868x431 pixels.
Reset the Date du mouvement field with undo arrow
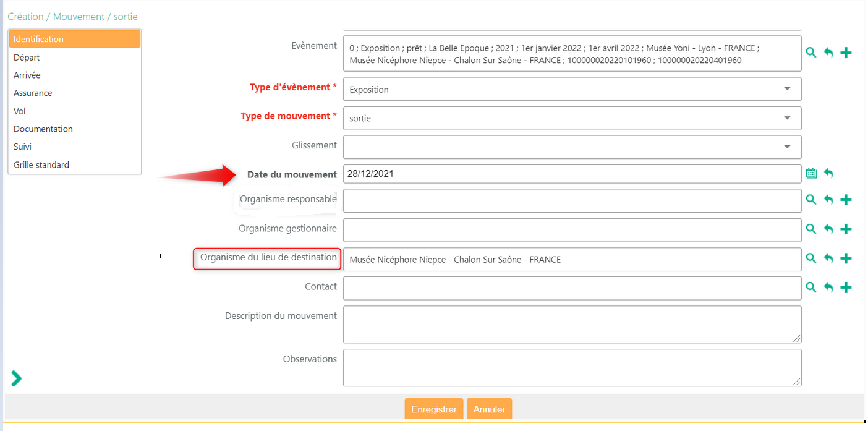click(x=828, y=174)
